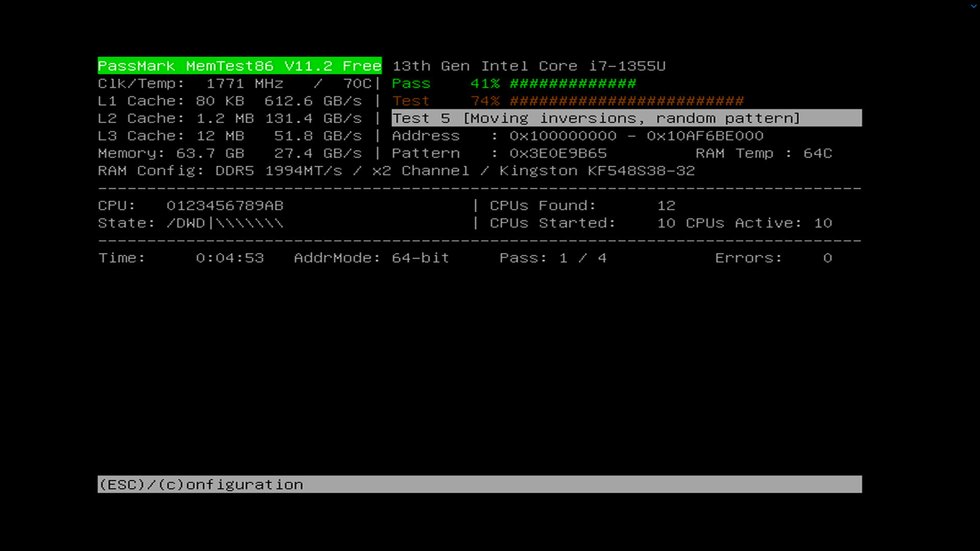This screenshot has width=980, height=551.
Task: Click the elapsed Time value 0:04:53
Action: coord(230,258)
